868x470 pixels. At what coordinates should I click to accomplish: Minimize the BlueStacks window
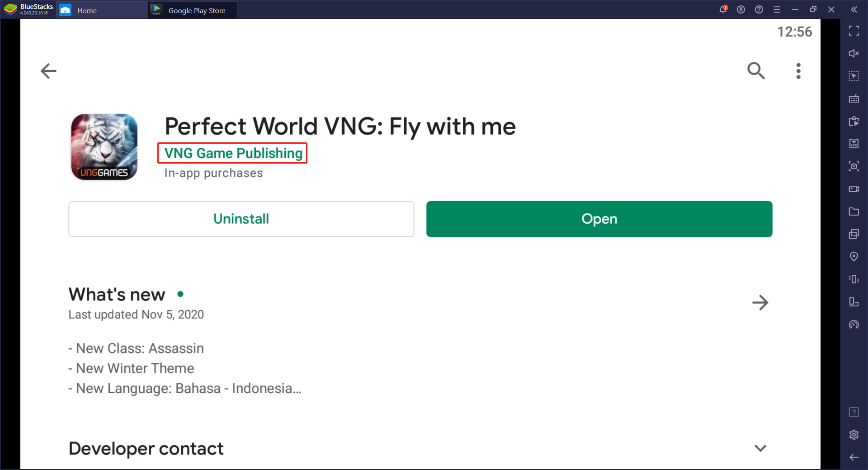pos(795,9)
